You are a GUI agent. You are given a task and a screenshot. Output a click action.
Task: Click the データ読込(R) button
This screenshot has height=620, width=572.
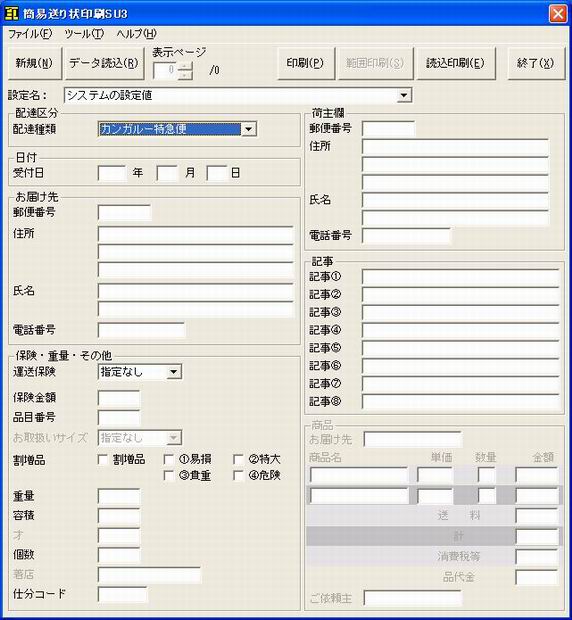pos(104,63)
